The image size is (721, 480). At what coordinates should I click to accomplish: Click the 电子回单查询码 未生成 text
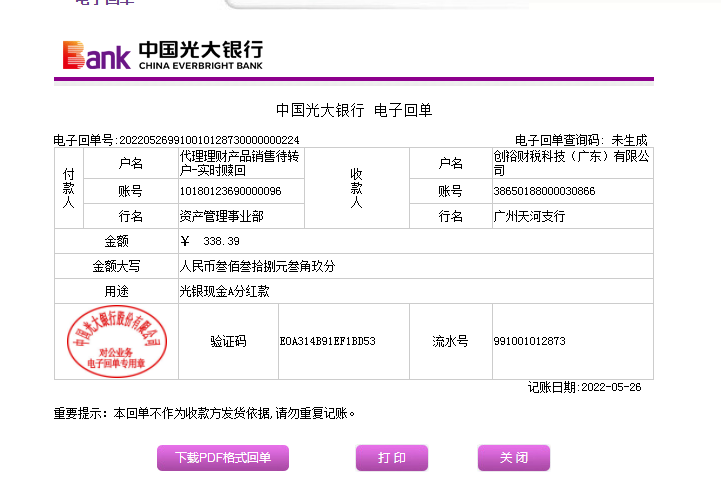pyautogui.click(x=580, y=140)
